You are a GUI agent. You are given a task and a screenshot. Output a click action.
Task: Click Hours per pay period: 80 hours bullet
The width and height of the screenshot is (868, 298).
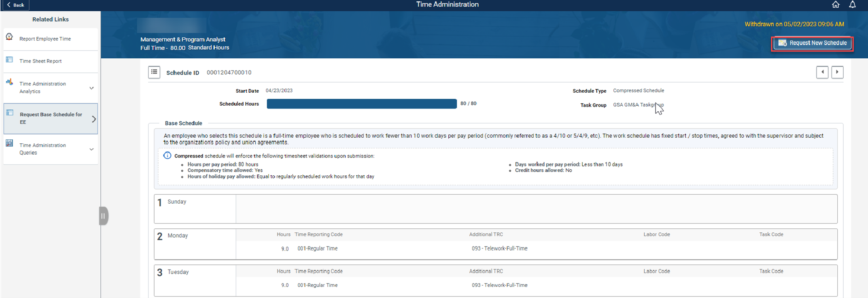point(223,164)
